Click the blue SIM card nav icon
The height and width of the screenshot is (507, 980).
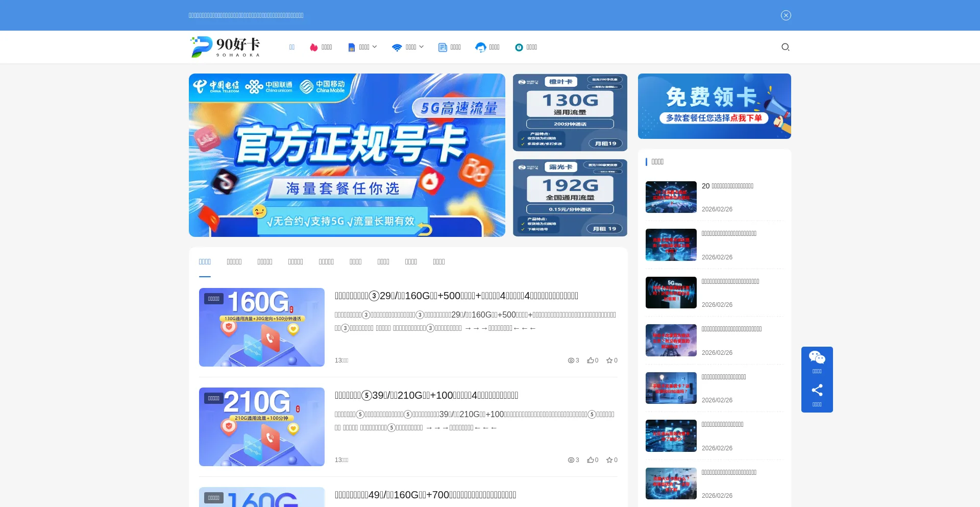click(x=351, y=47)
